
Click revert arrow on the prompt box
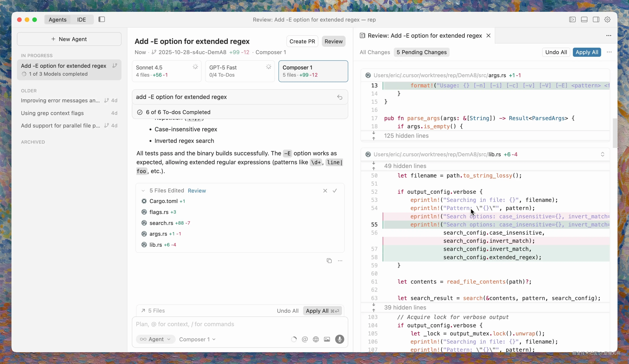(339, 97)
